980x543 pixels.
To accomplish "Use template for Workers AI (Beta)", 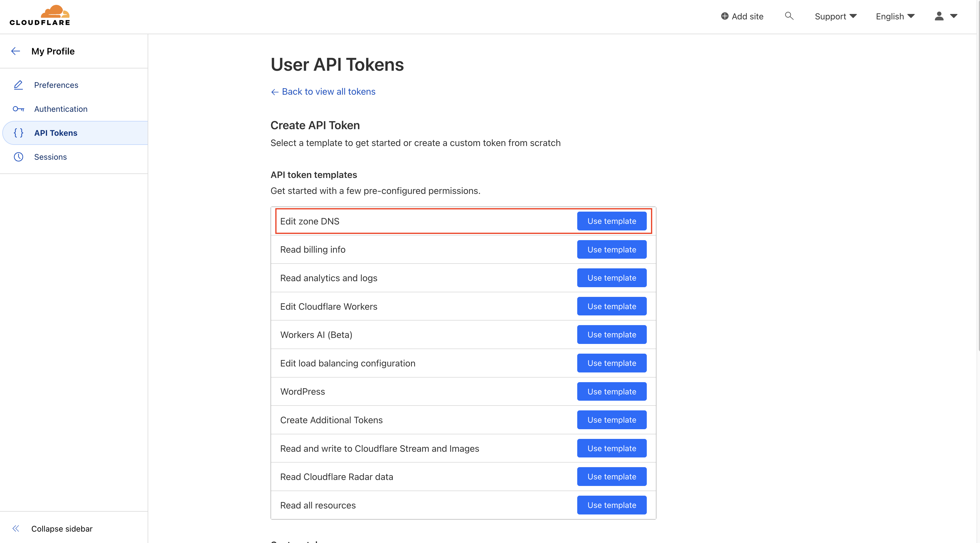I will coord(611,335).
